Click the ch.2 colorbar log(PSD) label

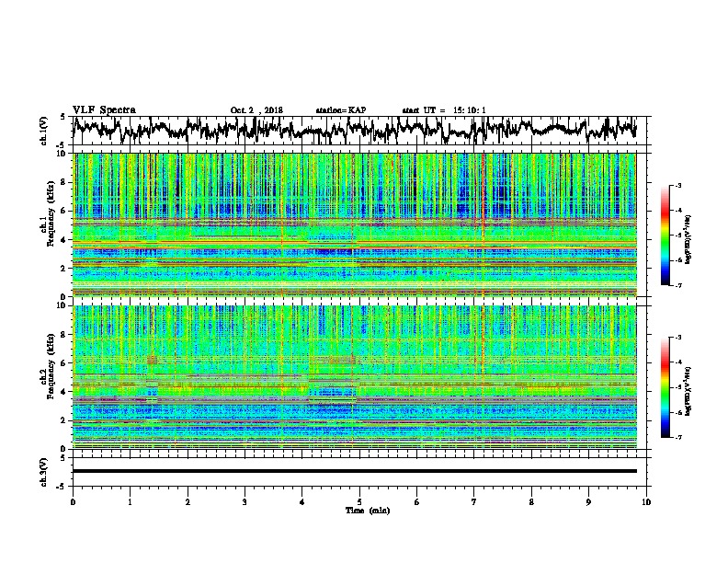pyautogui.click(x=688, y=390)
